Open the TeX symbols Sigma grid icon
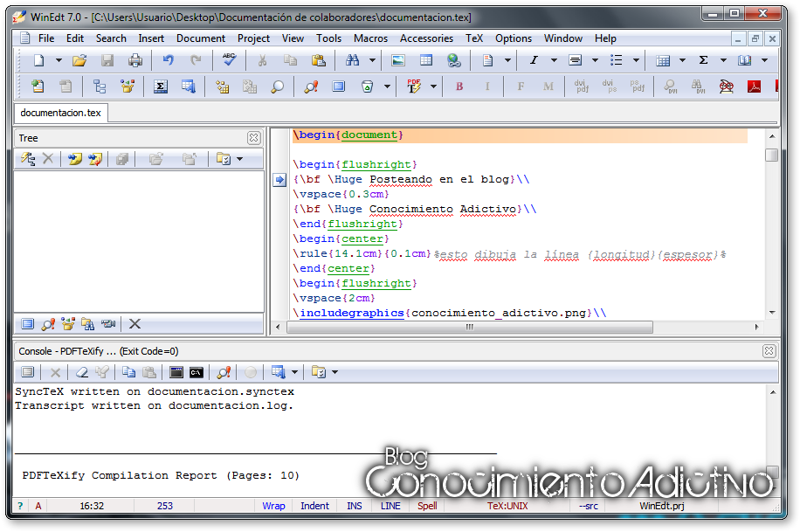The height and width of the screenshot is (532, 800). pos(160,86)
